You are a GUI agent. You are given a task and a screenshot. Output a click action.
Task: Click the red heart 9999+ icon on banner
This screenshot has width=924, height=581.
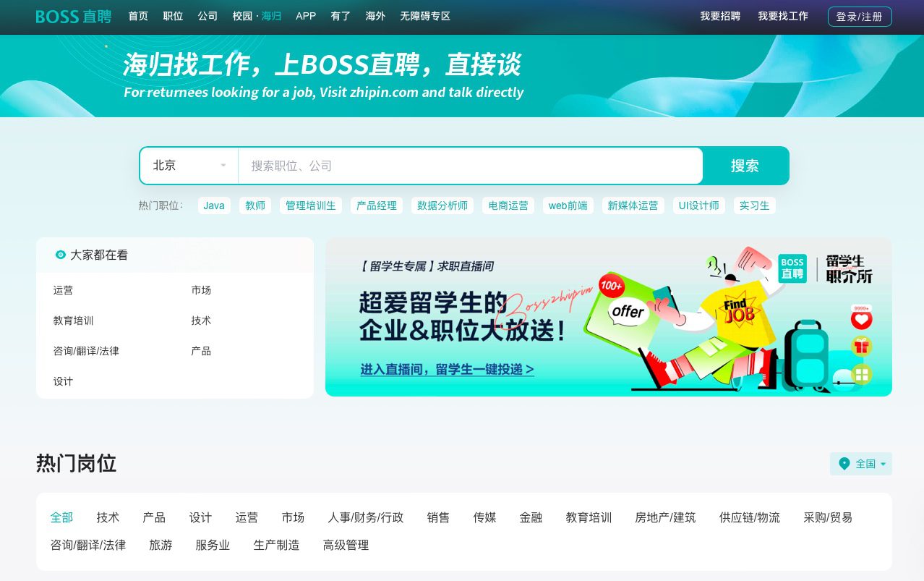tap(861, 318)
